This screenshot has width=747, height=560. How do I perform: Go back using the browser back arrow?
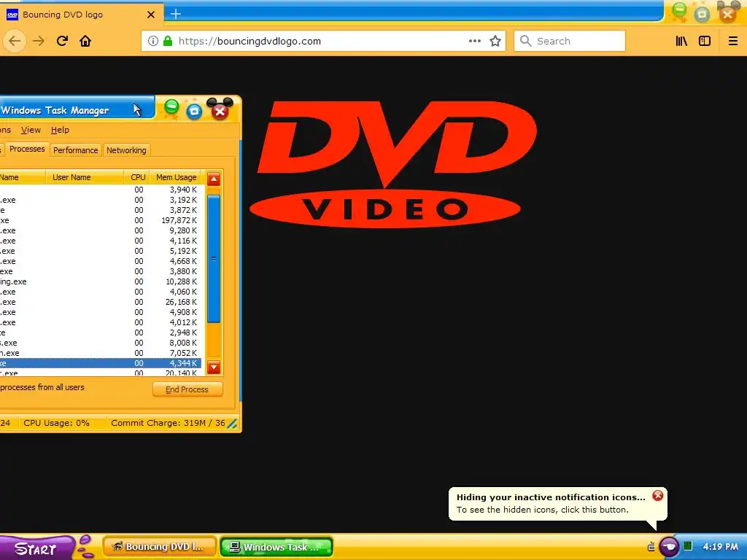coord(15,41)
